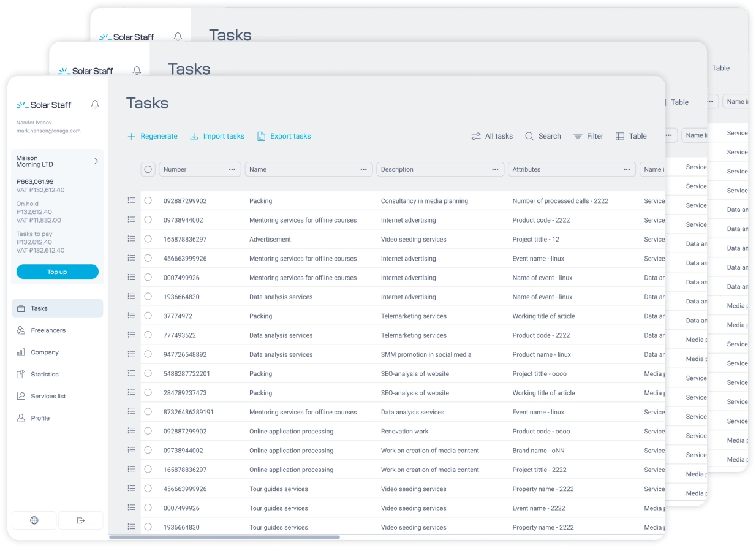Open Description column options menu
The height and width of the screenshot is (548, 756).
coord(495,169)
